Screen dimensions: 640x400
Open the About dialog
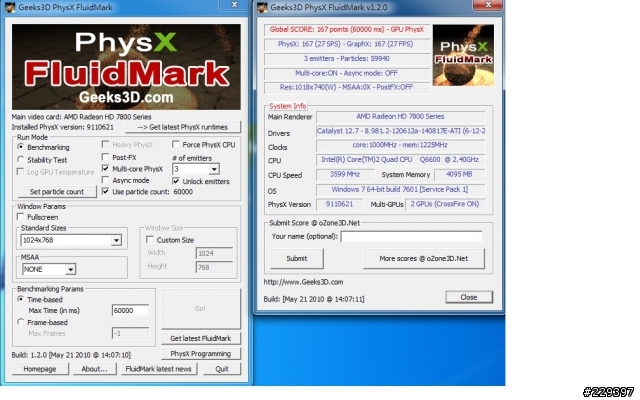[94, 369]
